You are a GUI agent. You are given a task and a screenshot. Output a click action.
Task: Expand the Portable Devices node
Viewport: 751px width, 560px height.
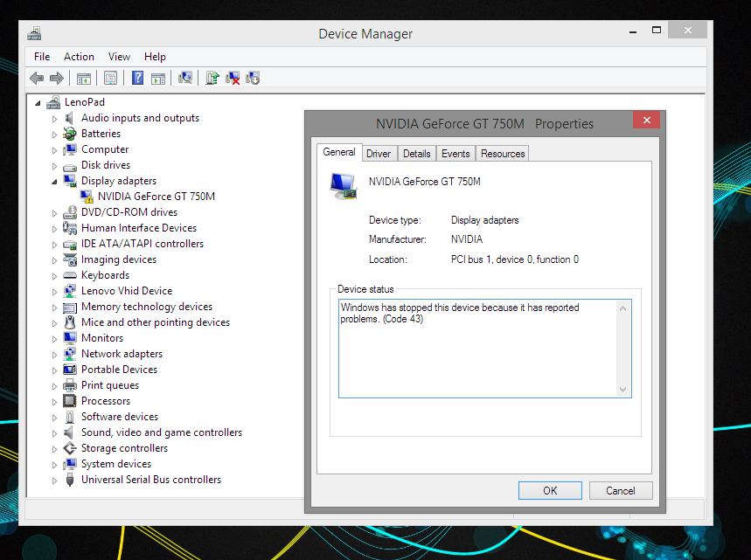tap(54, 370)
